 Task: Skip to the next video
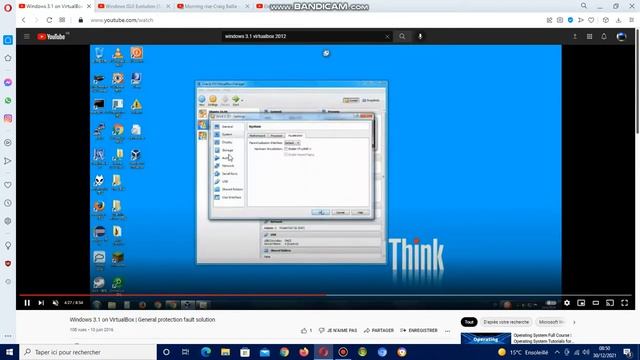tap(41, 303)
